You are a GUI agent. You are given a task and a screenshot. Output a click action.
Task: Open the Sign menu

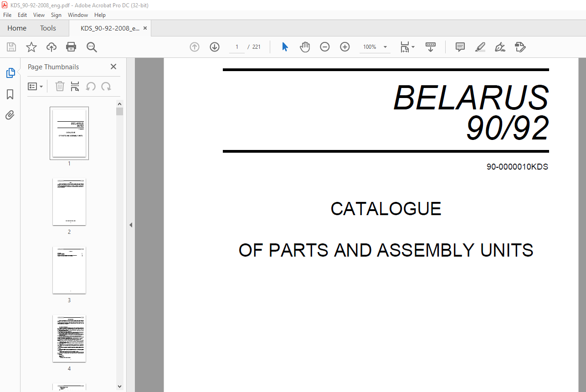56,15
